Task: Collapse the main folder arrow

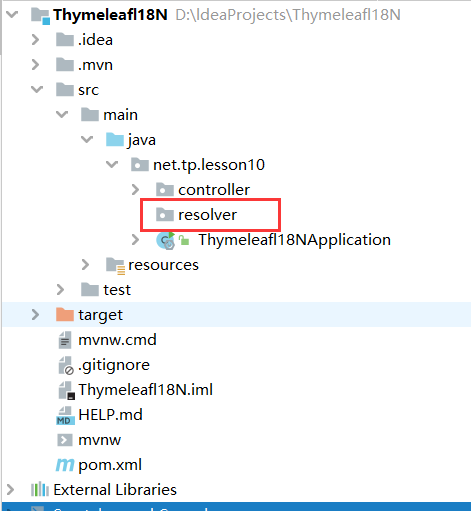Action: point(62,115)
